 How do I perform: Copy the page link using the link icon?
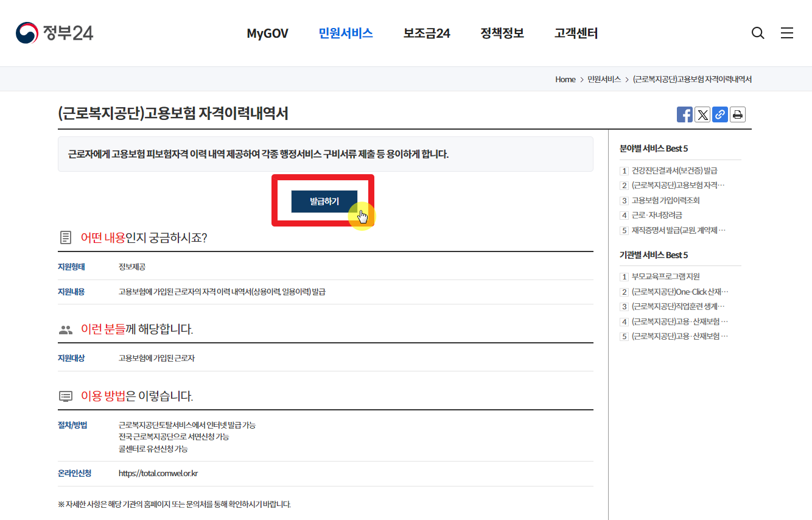(719, 114)
